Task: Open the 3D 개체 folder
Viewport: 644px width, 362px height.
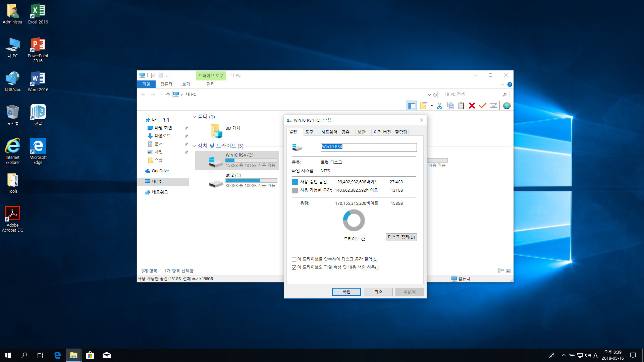Action: [x=225, y=131]
